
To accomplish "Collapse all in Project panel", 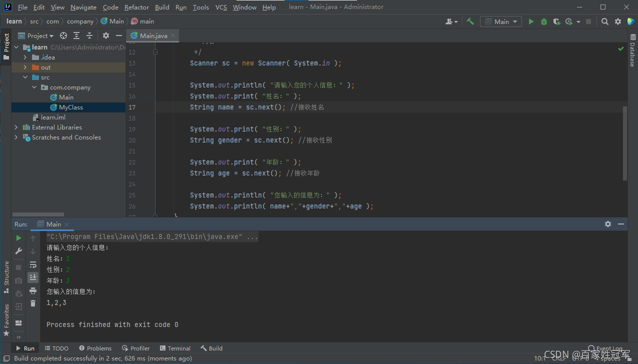I will tap(89, 35).
